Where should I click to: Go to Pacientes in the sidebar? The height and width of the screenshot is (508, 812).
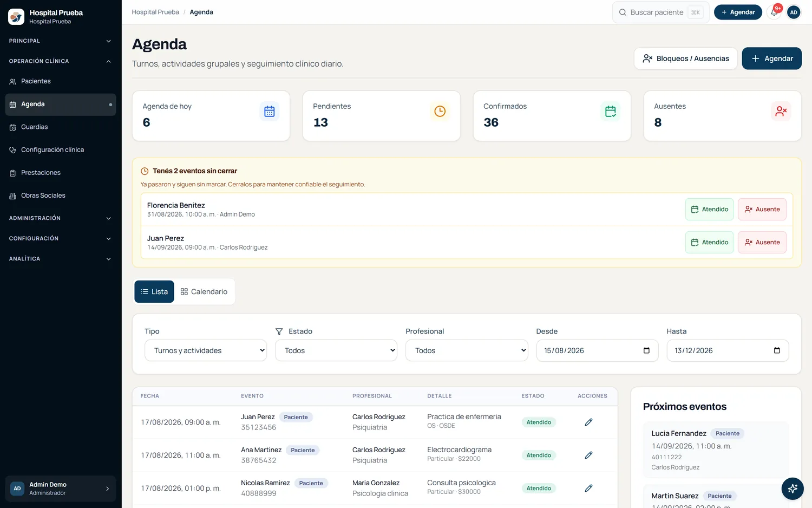click(61, 81)
